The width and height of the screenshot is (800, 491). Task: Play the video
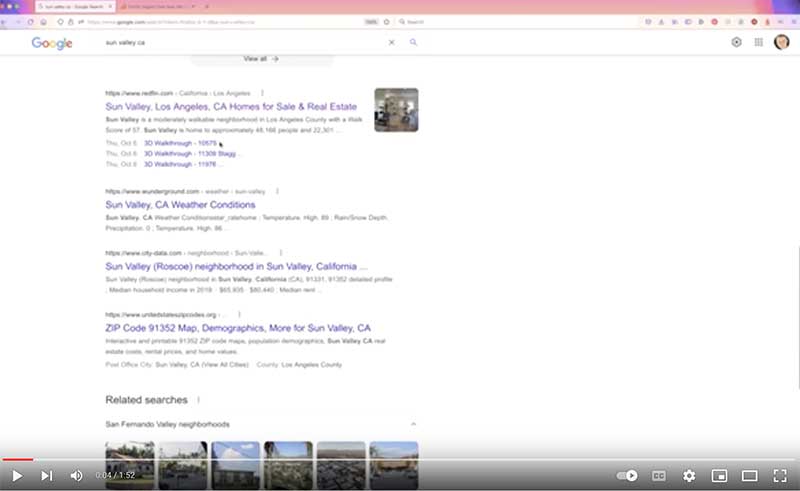click(17, 476)
